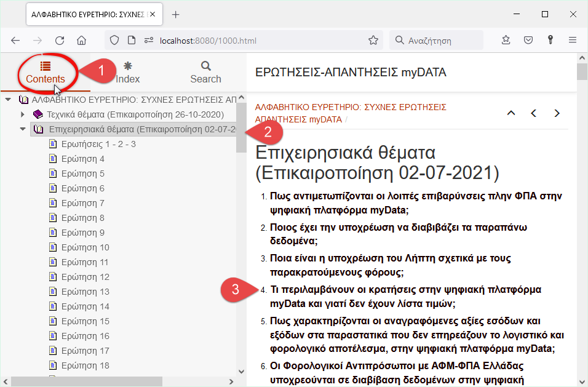588x387 pixels.
Task: Click the Αναζήτηση browser search box
Action: click(437, 40)
